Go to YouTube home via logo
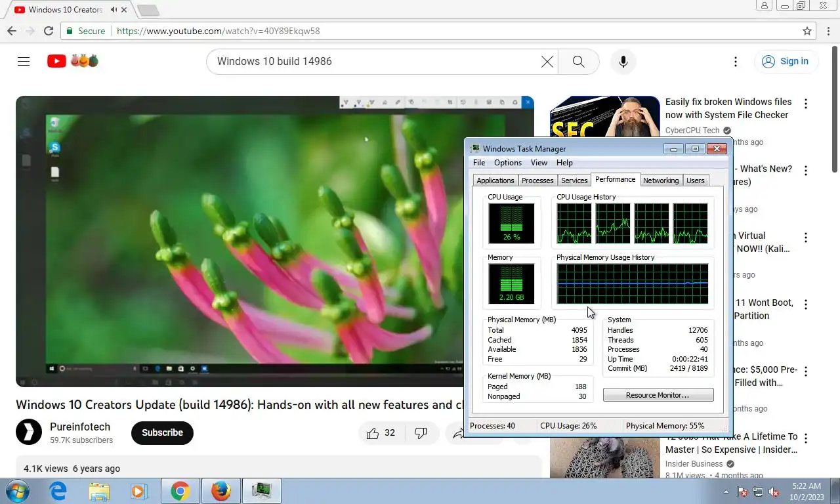 click(x=56, y=61)
